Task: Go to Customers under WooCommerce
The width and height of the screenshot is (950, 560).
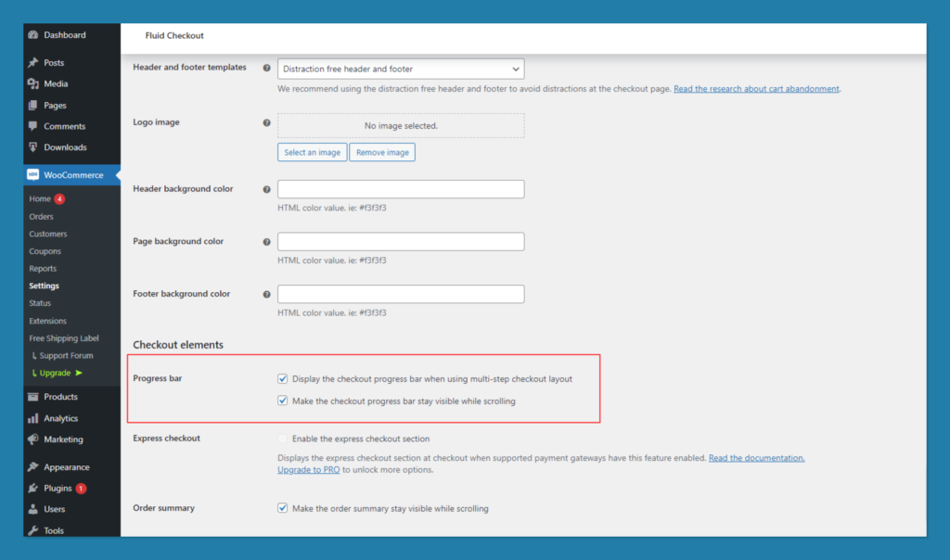Action: click(48, 234)
